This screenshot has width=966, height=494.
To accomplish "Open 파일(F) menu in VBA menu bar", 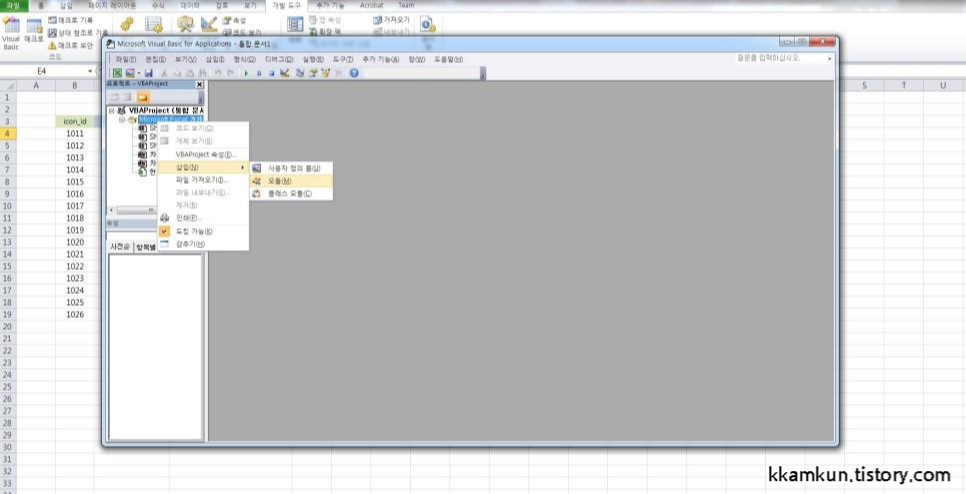I will point(126,60).
